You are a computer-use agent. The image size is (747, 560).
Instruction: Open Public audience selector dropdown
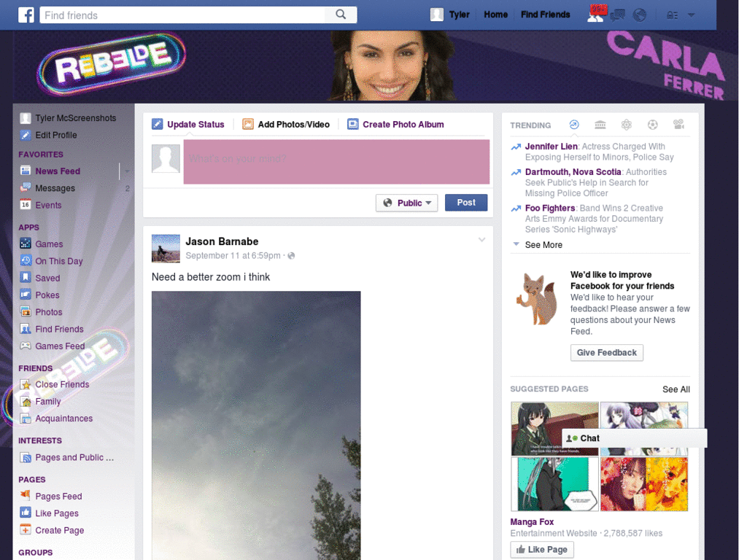tap(406, 203)
